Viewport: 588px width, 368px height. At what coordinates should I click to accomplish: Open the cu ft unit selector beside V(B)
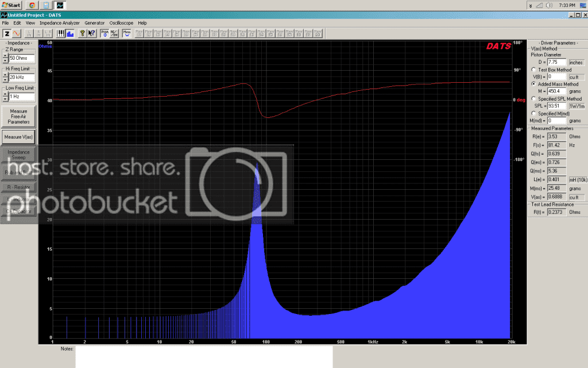pyautogui.click(x=577, y=77)
